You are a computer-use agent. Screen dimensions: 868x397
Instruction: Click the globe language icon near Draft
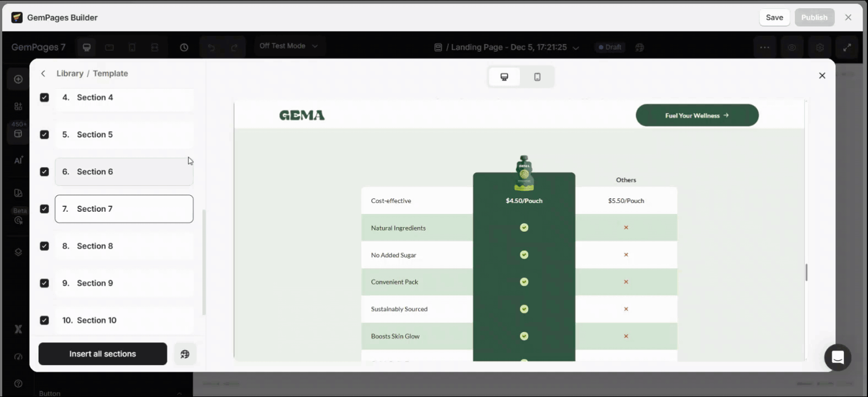pos(639,47)
